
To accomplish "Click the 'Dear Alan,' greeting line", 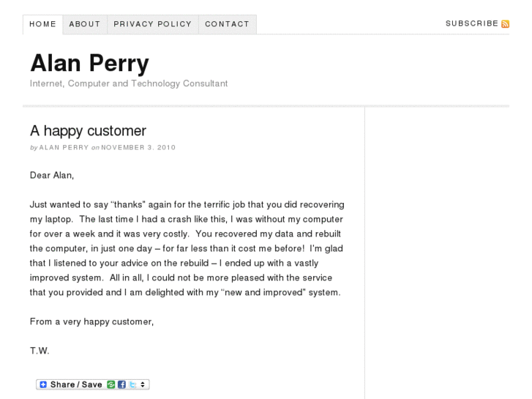I will [52, 175].
